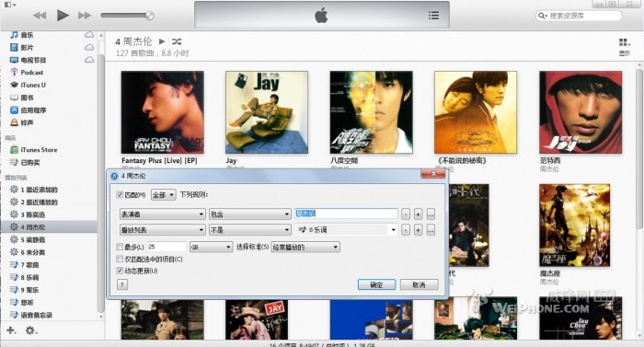Open the gear settings menu at sidebar bottom
644x347 pixels.
pyautogui.click(x=30, y=330)
